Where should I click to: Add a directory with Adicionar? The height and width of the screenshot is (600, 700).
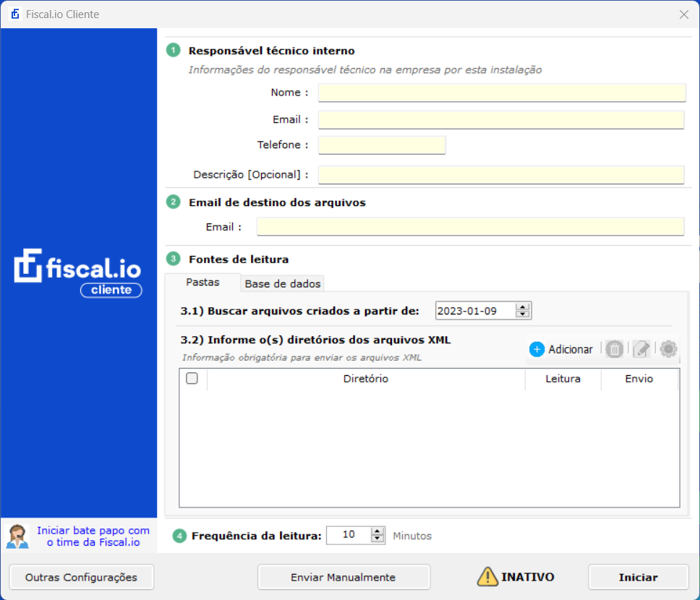[x=561, y=349]
